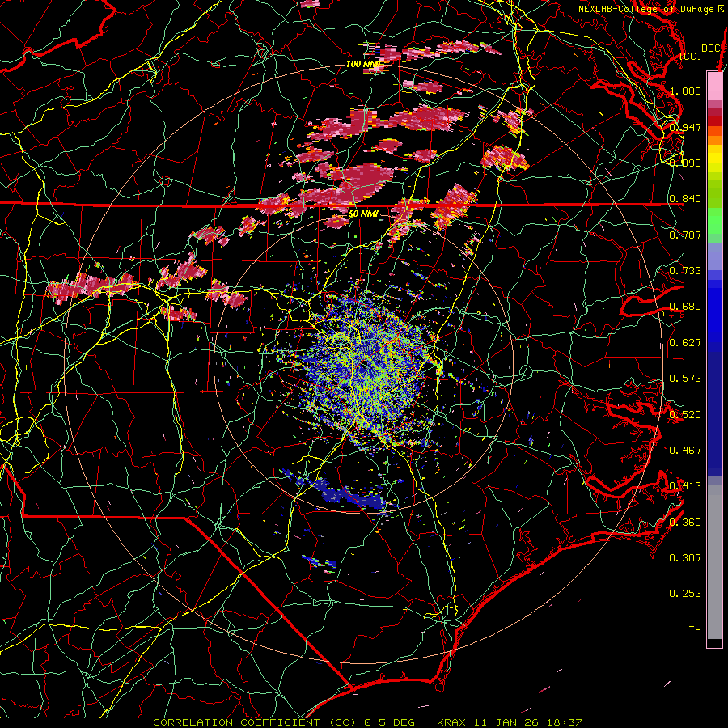Select the 0.467 scale value
The width and height of the screenshot is (728, 728).
point(685,451)
